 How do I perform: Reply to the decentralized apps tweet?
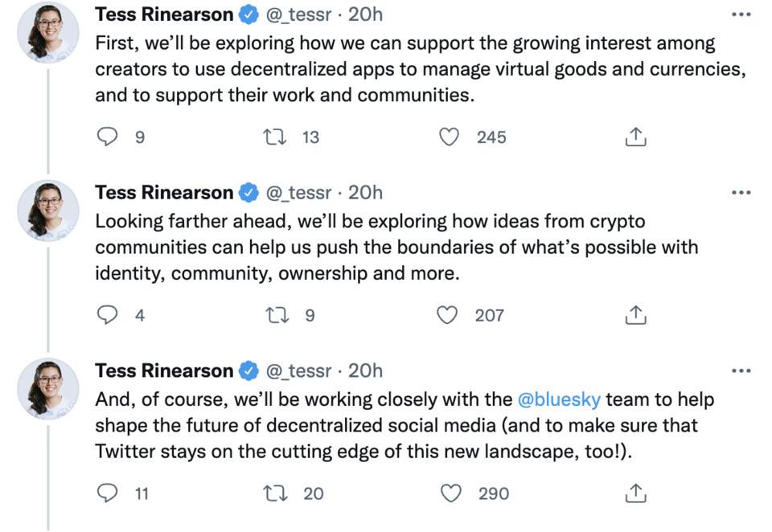pyautogui.click(x=107, y=137)
